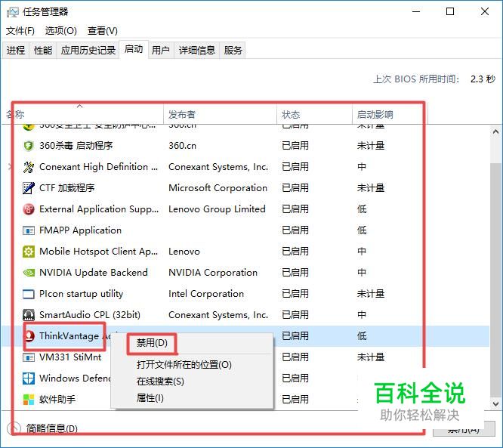Switch to the 性能 tab

click(42, 51)
